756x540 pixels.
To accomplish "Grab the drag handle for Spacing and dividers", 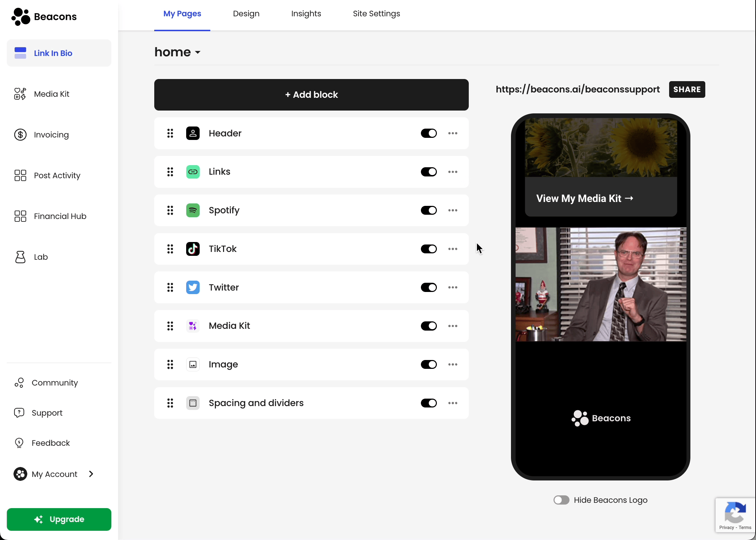I will pyautogui.click(x=170, y=403).
